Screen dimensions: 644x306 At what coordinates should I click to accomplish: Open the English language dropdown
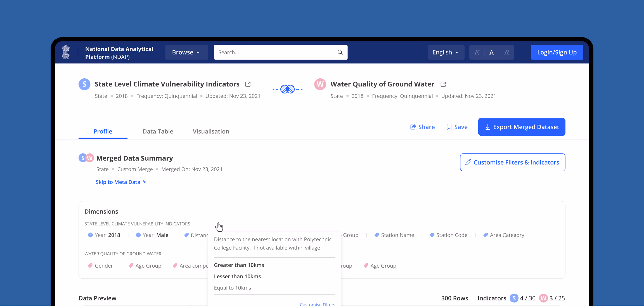click(446, 52)
